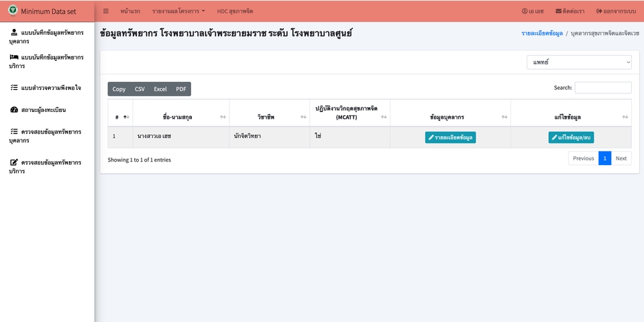The image size is (644, 322).
Task: Expand รายงานผลโครงการ dropdown menu
Action: (x=178, y=11)
